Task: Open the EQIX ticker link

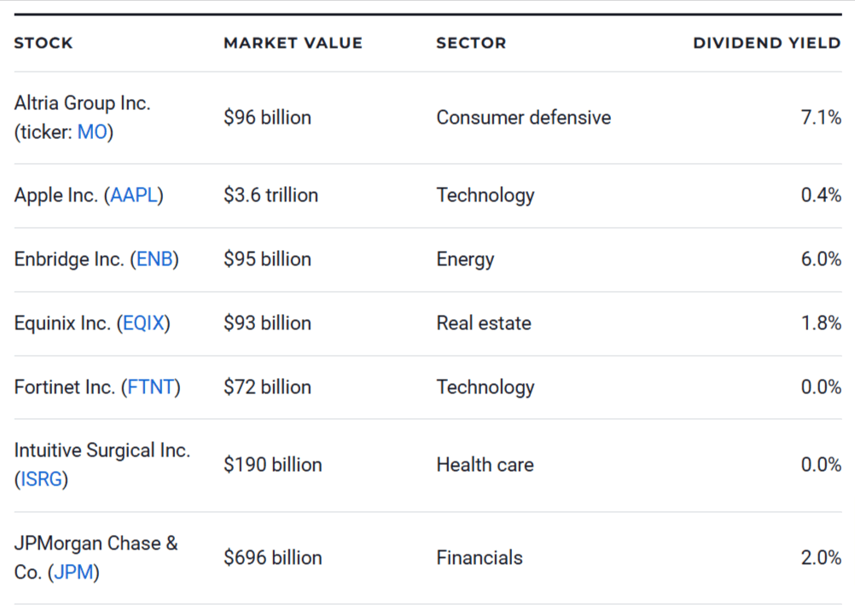Action: coord(143,323)
